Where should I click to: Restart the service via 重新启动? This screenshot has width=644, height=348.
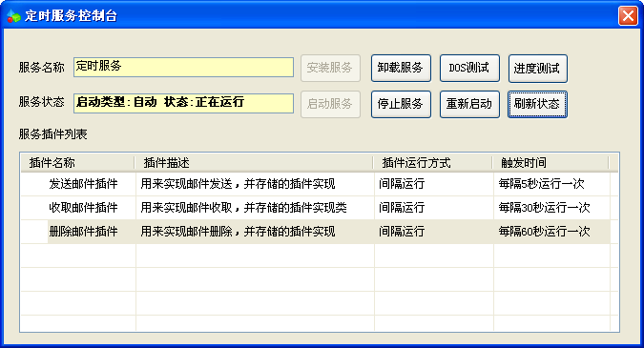pos(469,104)
